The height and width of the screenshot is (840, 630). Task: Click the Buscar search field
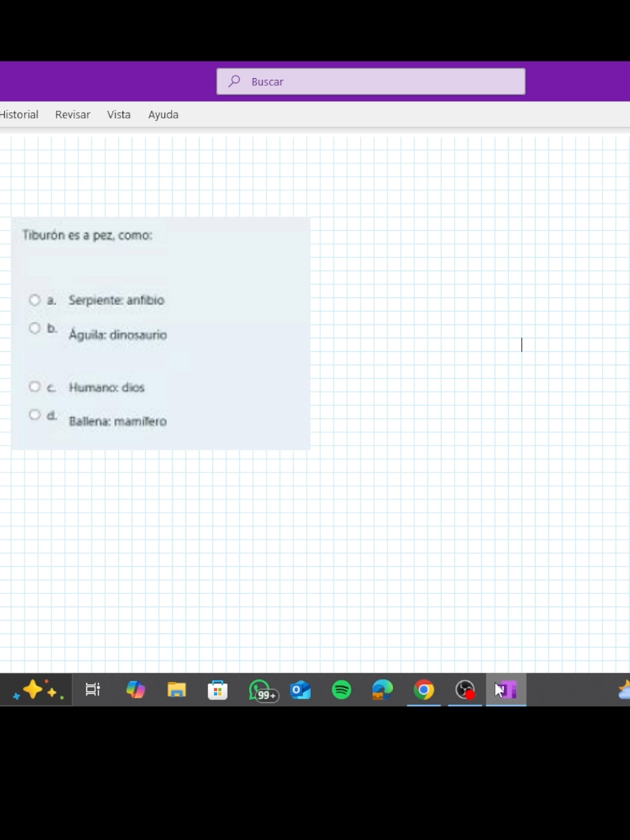(x=370, y=81)
